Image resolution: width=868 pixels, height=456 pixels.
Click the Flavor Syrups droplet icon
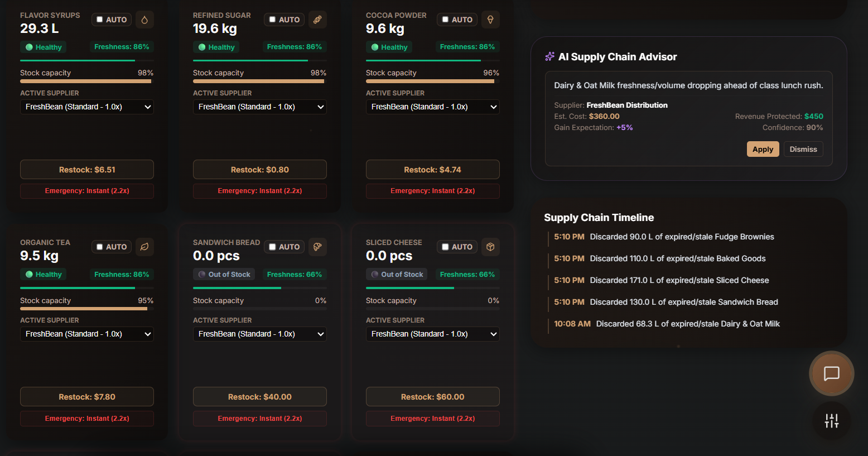click(x=144, y=20)
